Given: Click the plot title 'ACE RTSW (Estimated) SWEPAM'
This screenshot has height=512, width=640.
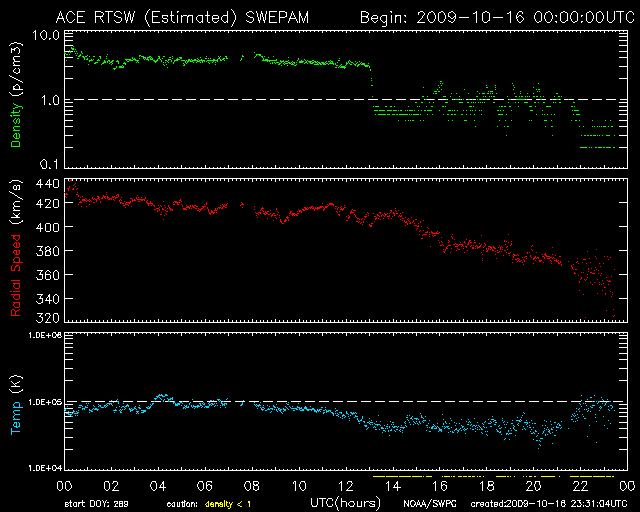Looking at the screenshot, I should [x=182, y=18].
